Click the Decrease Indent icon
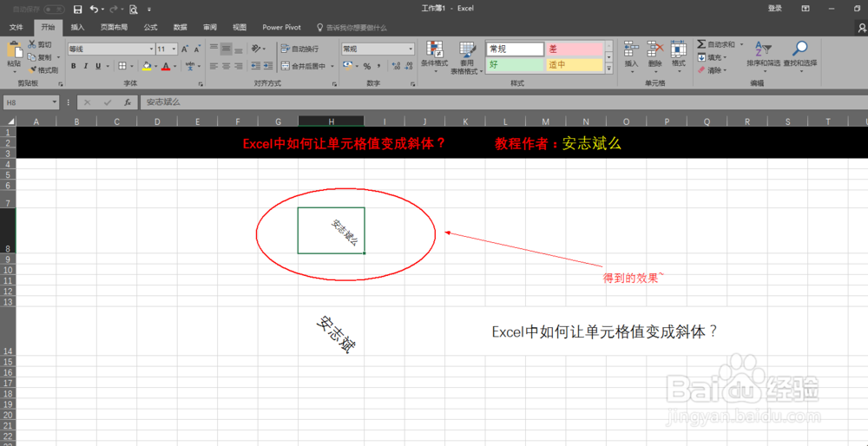This screenshot has height=446, width=868. [x=256, y=66]
